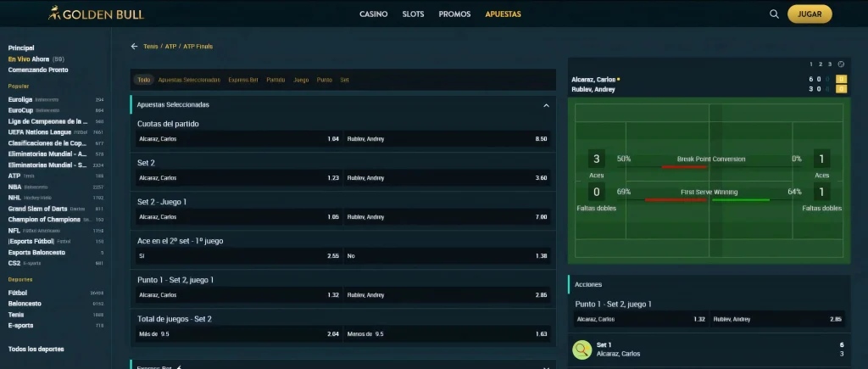Viewport: 868px width, 369px height.
Task: Open Tenis under Deportes
Action: (x=55, y=315)
